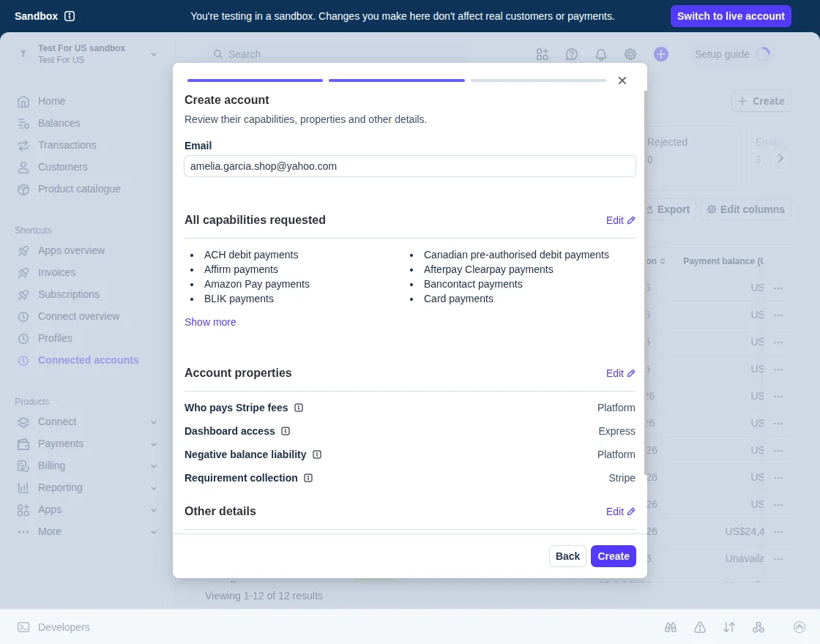Viewport: 820px width, 644px height.
Task: Click the Product catalogue box icon
Action: point(23,190)
